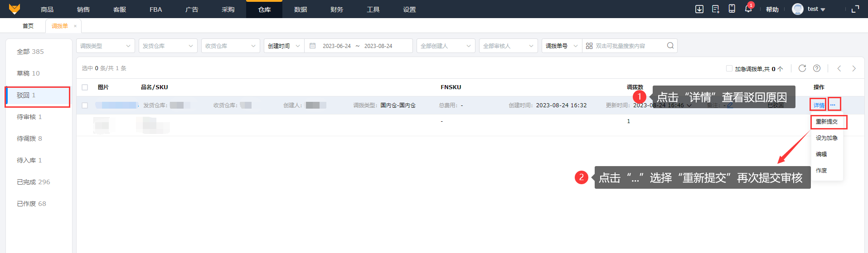Open the mobile app phone icon
The height and width of the screenshot is (253, 868).
click(x=732, y=9)
